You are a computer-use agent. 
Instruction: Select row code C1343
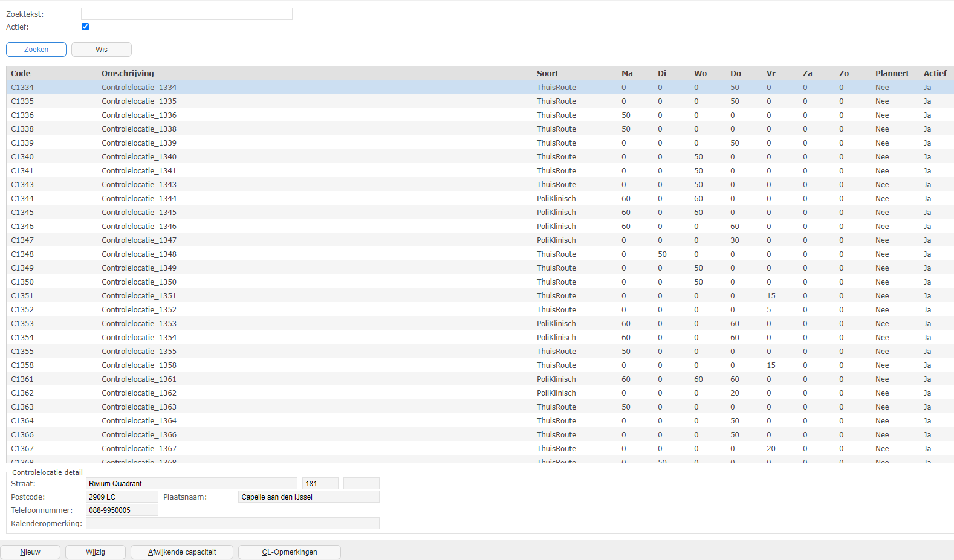[480, 185]
